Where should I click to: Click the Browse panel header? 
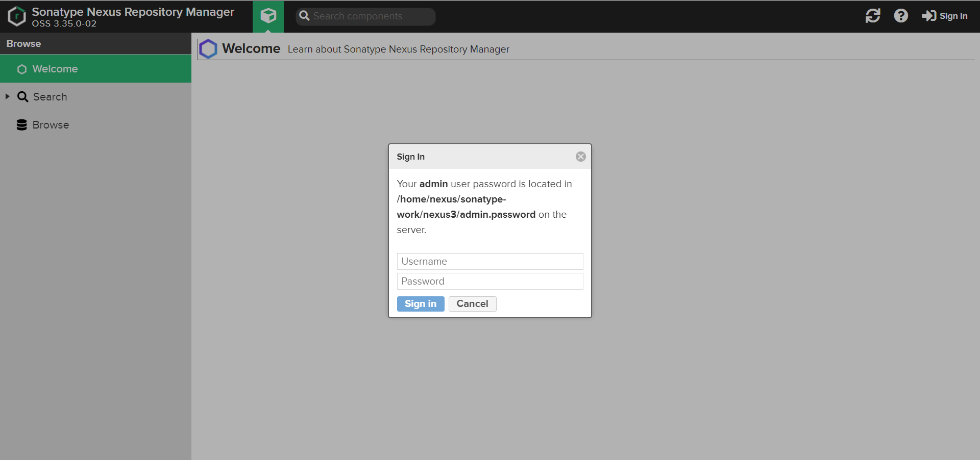(x=95, y=44)
